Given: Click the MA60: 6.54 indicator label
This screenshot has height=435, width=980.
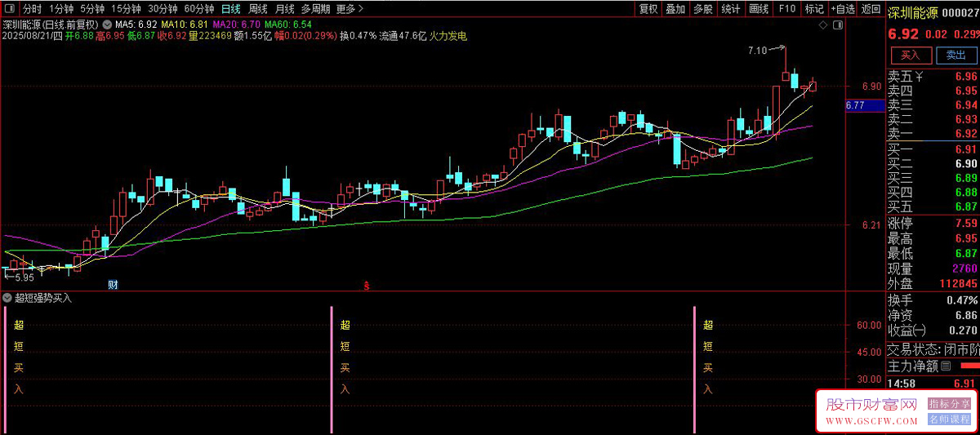Looking at the screenshot, I should (x=288, y=24).
